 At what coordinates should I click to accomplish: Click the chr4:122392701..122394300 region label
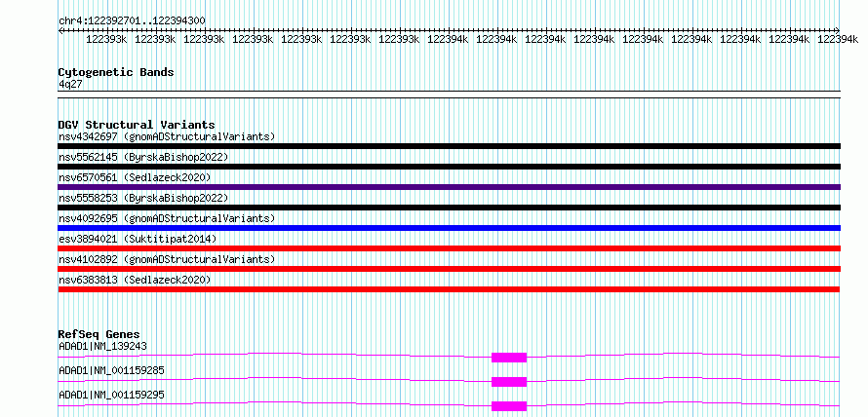click(132, 21)
